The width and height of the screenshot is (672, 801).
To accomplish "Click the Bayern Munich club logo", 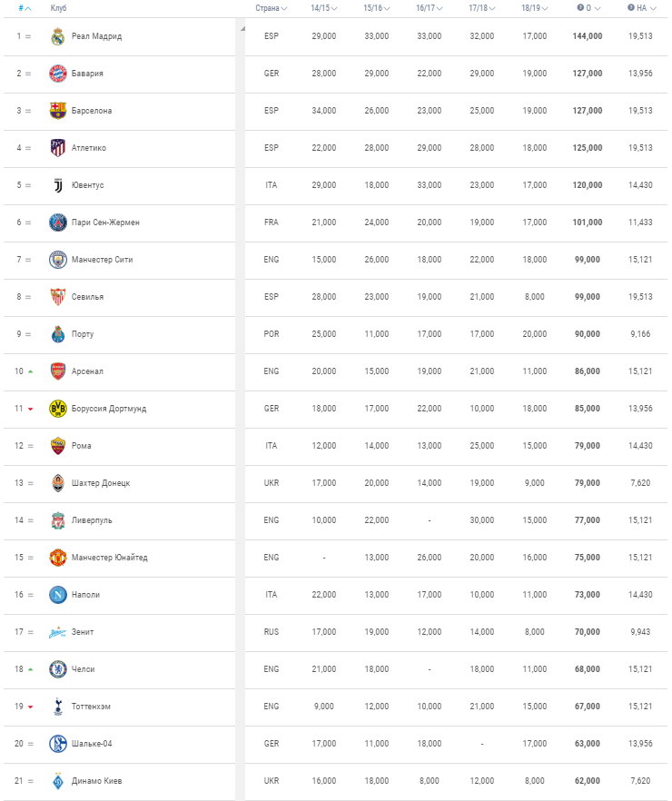I will 58,74.
